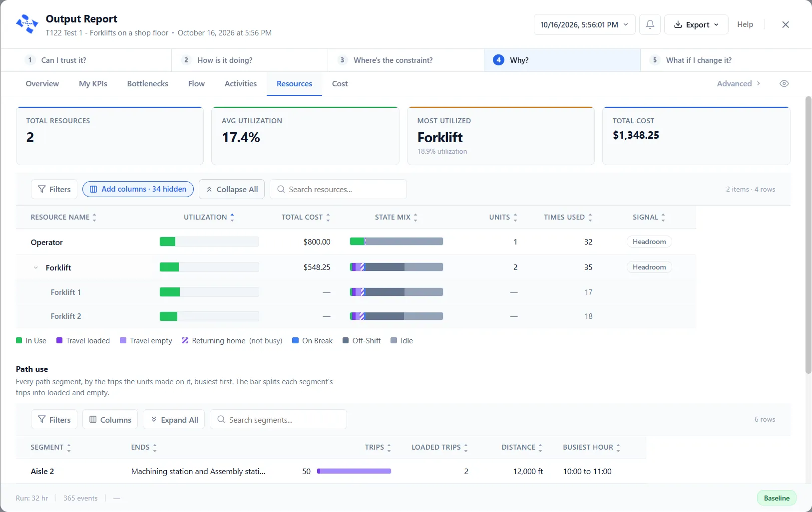
Task: Expand the Advanced tabs chevron
Action: [x=759, y=83]
